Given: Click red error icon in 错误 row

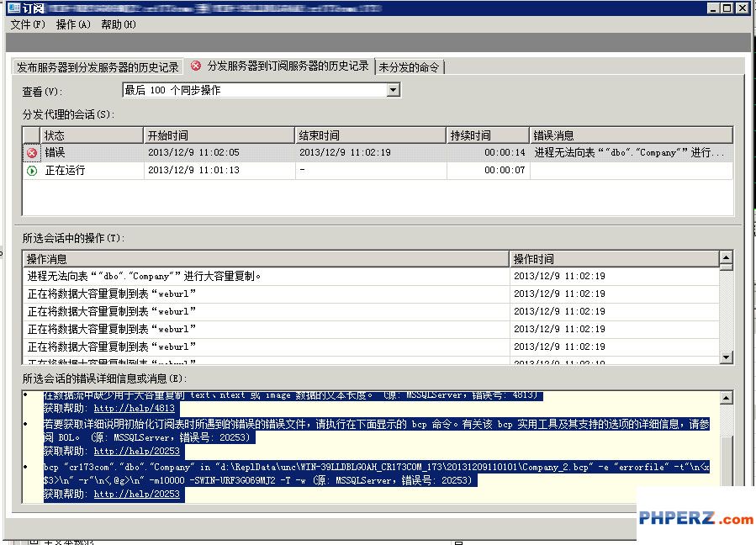Looking at the screenshot, I should (32, 153).
